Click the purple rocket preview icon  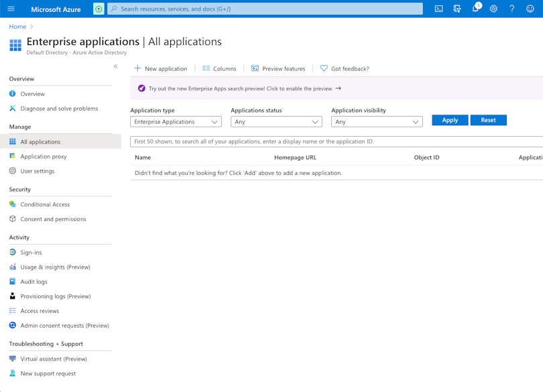tap(141, 88)
